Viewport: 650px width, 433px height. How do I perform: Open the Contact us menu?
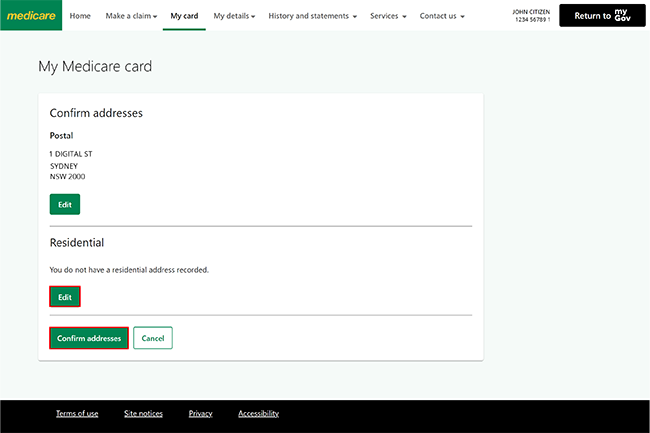pos(442,16)
